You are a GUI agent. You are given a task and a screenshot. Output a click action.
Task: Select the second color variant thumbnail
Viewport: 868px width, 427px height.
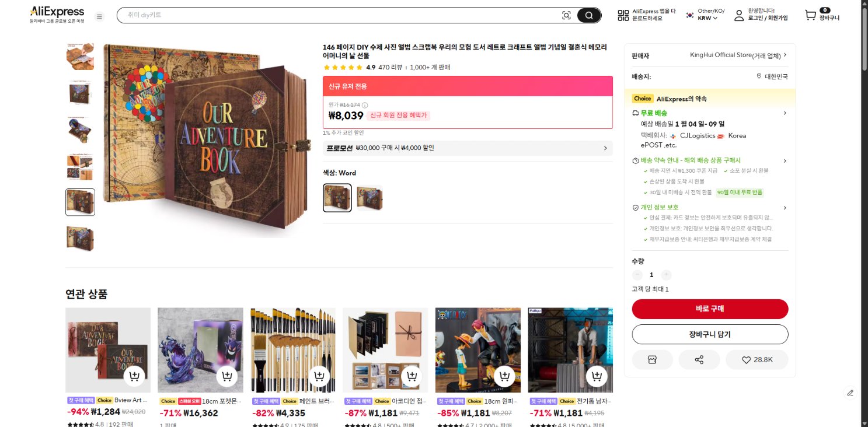tap(369, 198)
